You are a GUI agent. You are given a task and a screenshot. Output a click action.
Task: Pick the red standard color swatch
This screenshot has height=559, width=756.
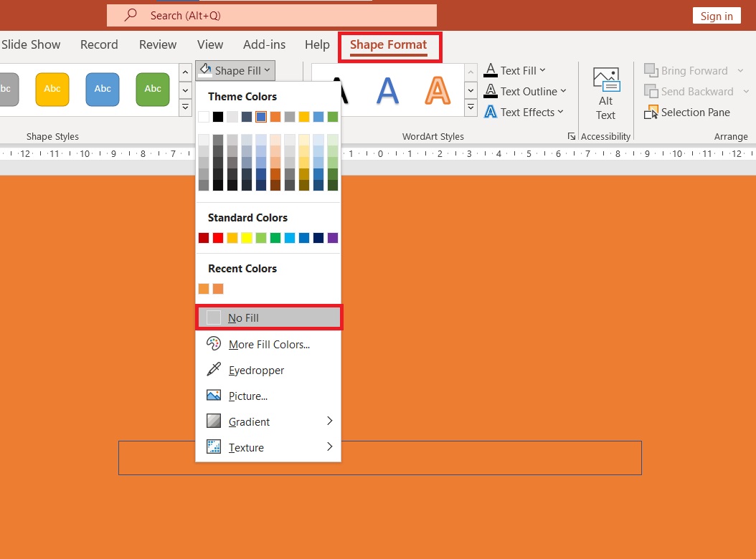[218, 238]
